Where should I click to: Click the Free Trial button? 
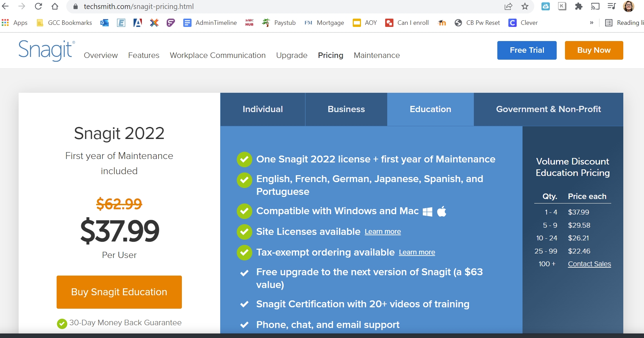(x=527, y=50)
